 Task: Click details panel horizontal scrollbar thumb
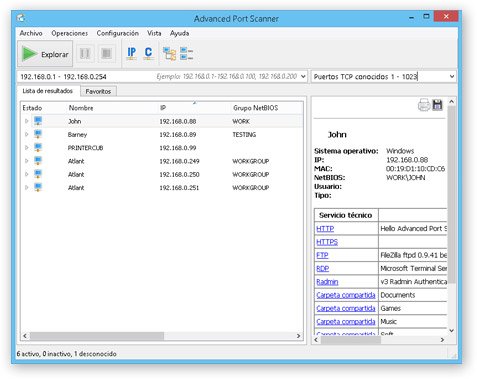pyautogui.click(x=351, y=340)
